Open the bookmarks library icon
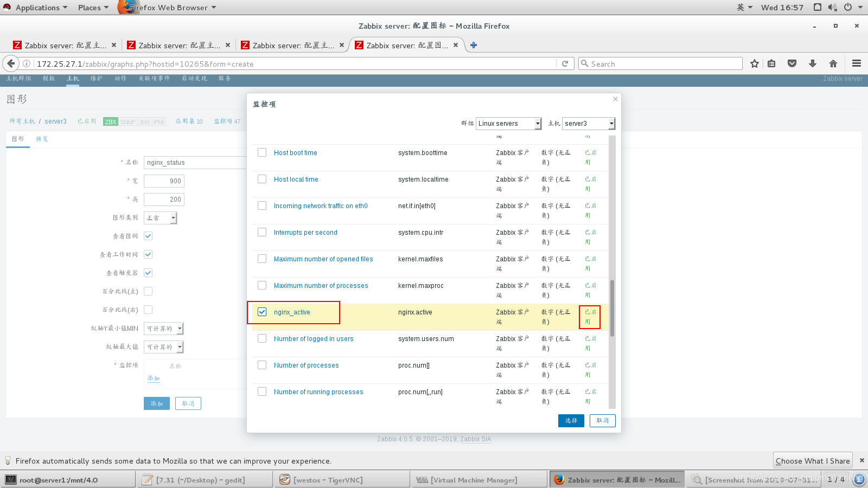The image size is (868, 488). 771,63
